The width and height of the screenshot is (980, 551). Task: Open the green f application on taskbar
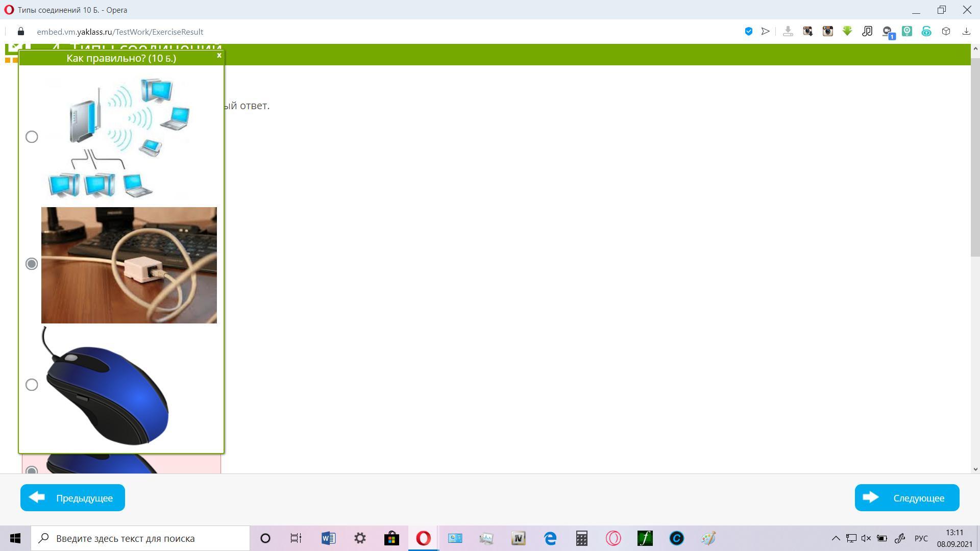pos(645,538)
